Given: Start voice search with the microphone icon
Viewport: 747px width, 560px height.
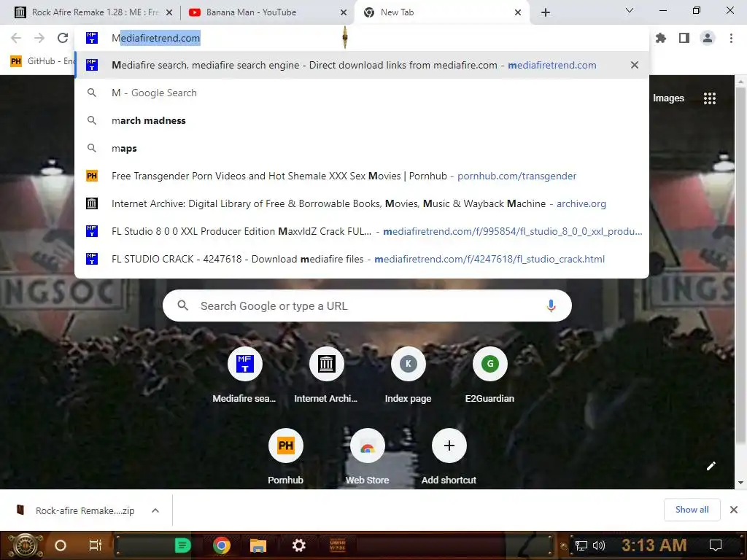Looking at the screenshot, I should tap(551, 306).
